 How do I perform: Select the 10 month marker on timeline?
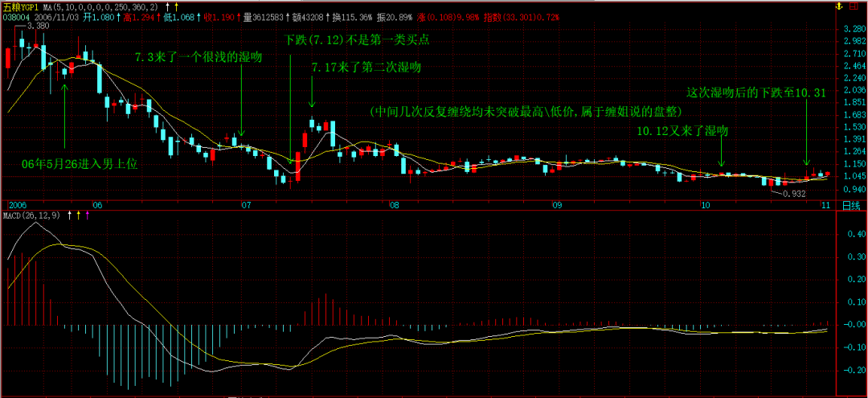click(706, 205)
